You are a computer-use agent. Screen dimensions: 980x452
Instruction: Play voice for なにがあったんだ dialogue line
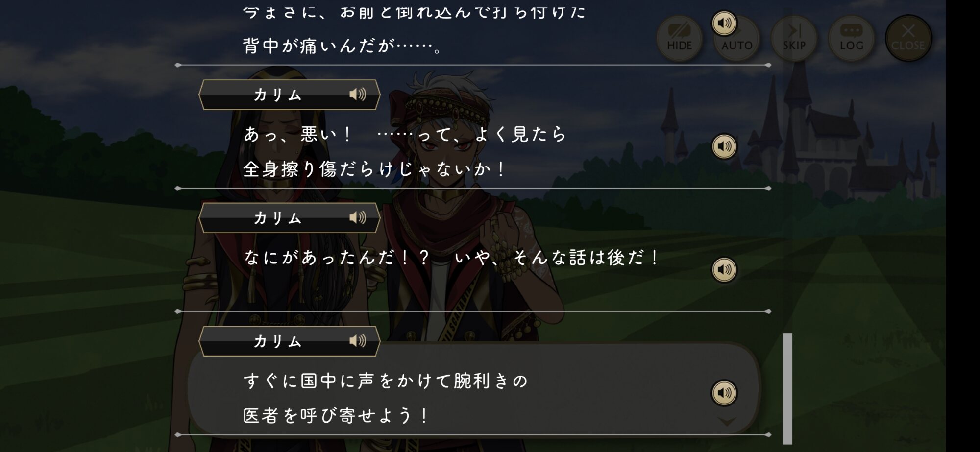point(724,269)
